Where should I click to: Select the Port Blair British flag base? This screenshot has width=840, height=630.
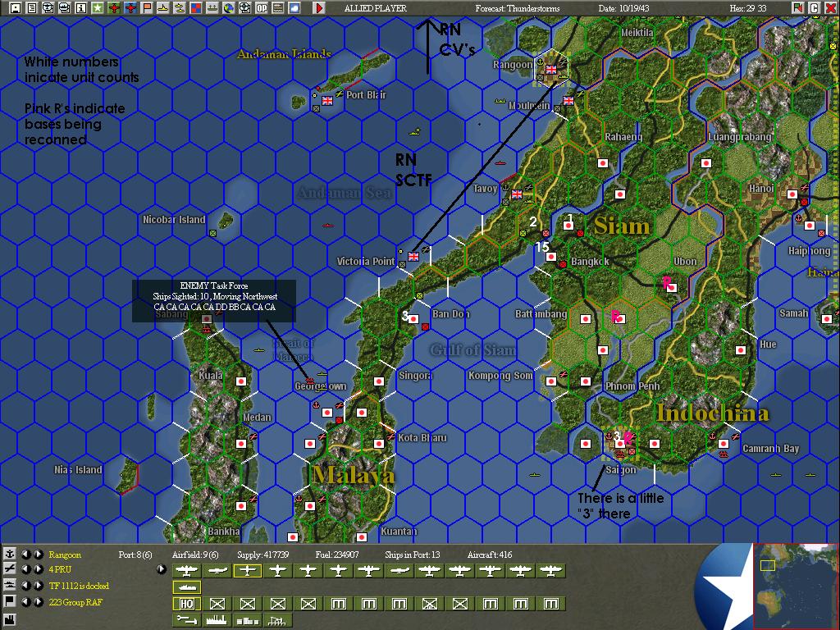[326, 100]
